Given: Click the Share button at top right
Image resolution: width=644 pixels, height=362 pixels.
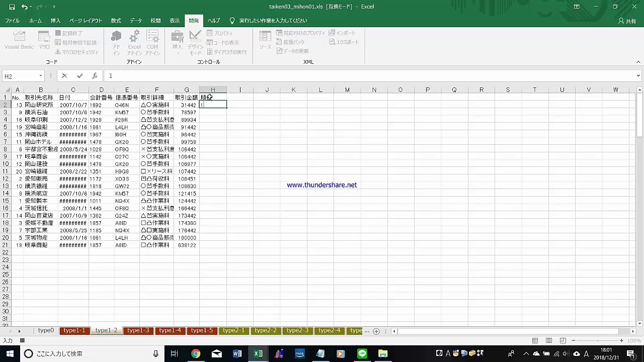Looking at the screenshot, I should pos(627,21).
